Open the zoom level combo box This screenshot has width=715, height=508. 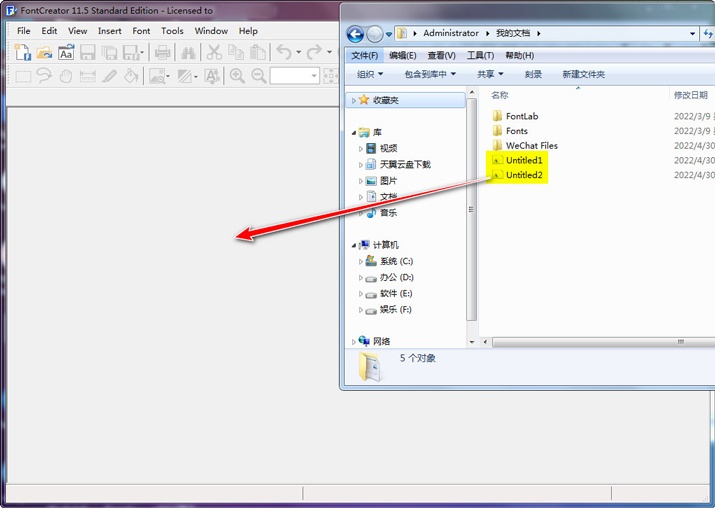point(313,76)
